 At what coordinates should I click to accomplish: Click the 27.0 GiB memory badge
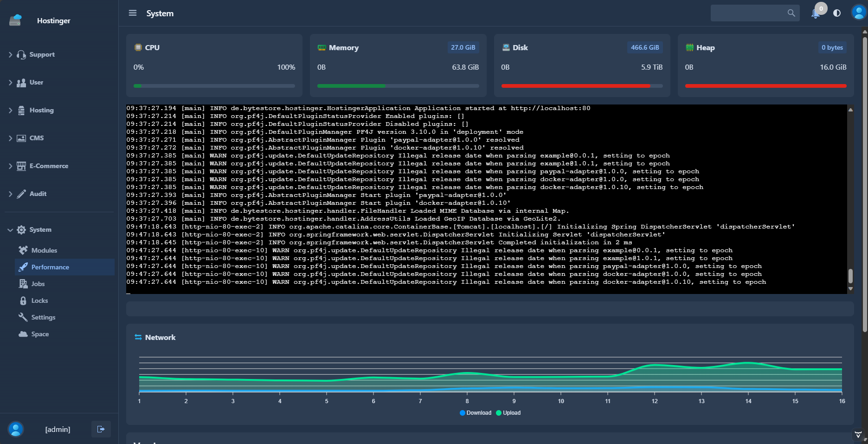pyautogui.click(x=463, y=47)
